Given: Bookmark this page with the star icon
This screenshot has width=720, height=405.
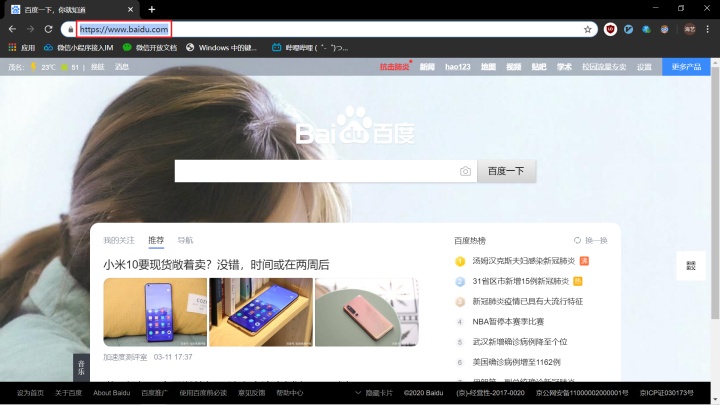Looking at the screenshot, I should 587,29.
